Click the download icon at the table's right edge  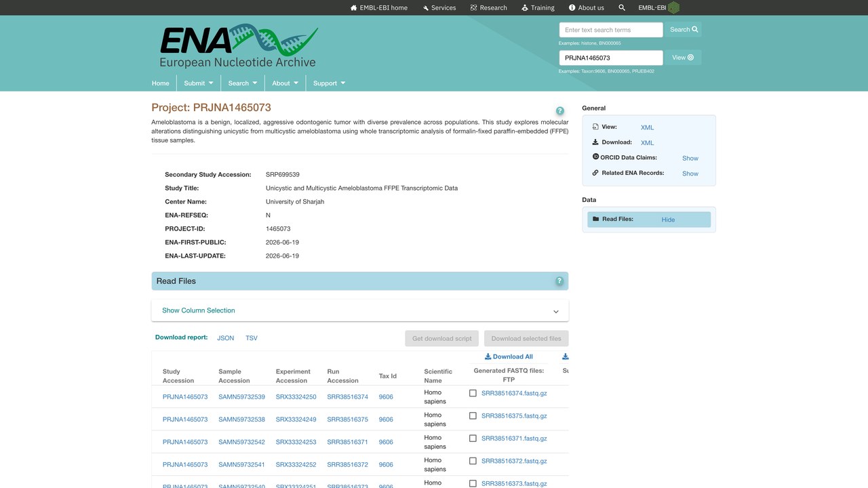(x=565, y=357)
